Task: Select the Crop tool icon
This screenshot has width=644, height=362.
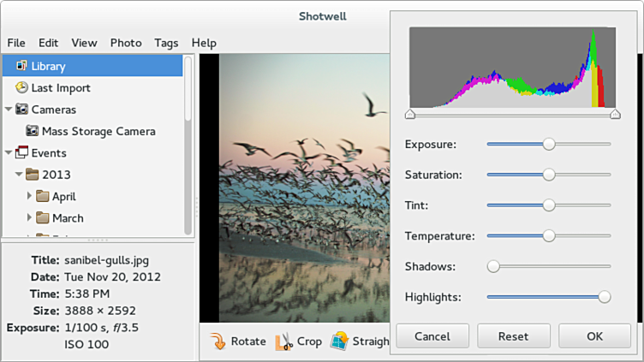Action: (x=283, y=341)
